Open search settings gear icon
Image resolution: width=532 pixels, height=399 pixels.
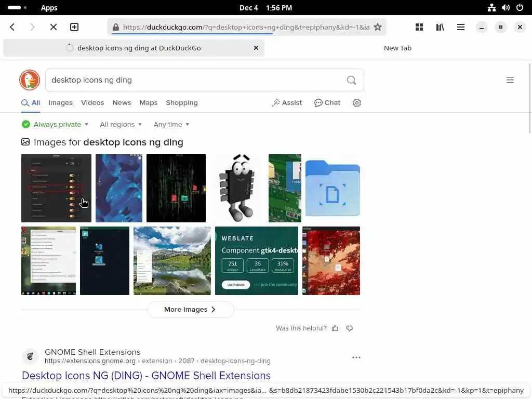(x=356, y=103)
